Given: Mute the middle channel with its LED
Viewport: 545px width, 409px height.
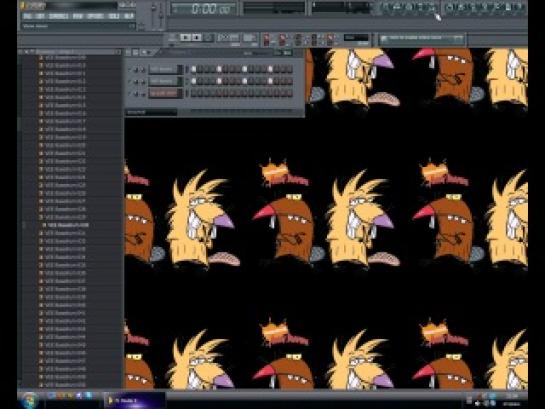Looking at the screenshot, I should (x=130, y=82).
